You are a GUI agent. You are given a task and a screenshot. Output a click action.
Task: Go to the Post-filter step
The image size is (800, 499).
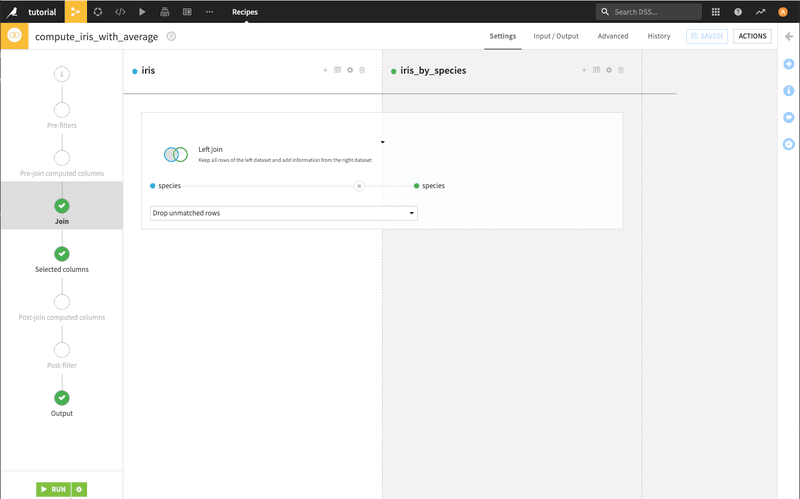pyautogui.click(x=62, y=355)
